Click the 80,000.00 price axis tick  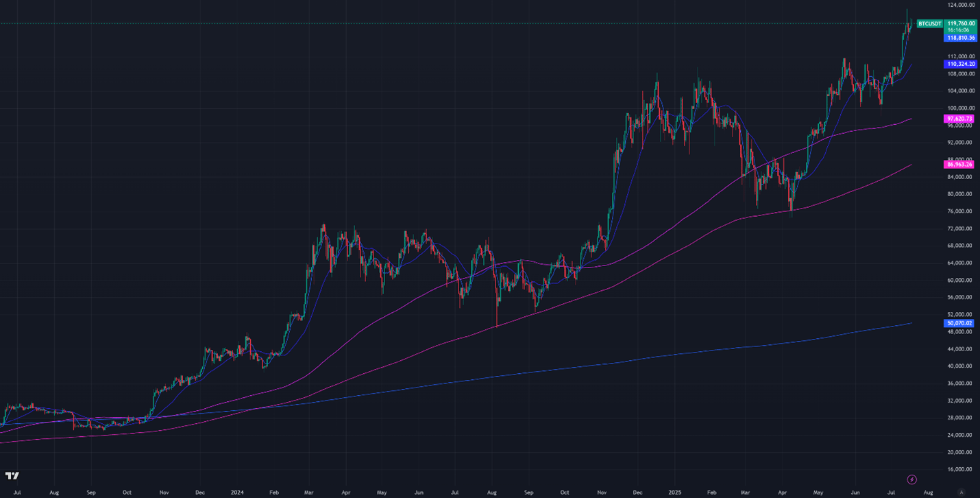tap(959, 194)
